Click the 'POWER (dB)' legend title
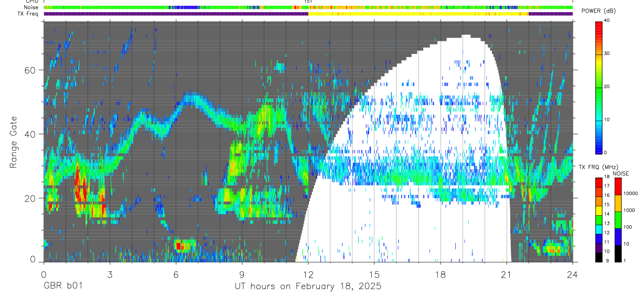 click(599, 11)
